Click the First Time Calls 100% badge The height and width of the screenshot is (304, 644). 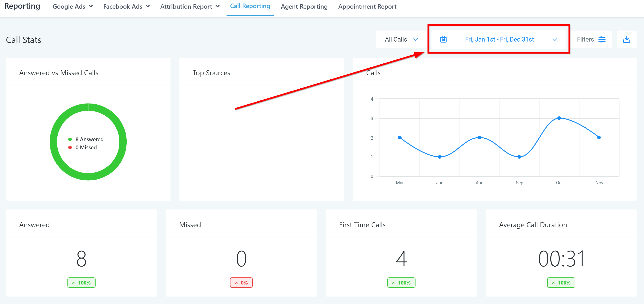pos(401,283)
